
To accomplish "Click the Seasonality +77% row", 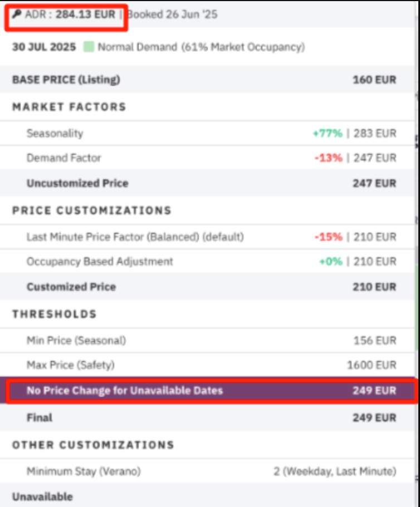I will point(207,133).
